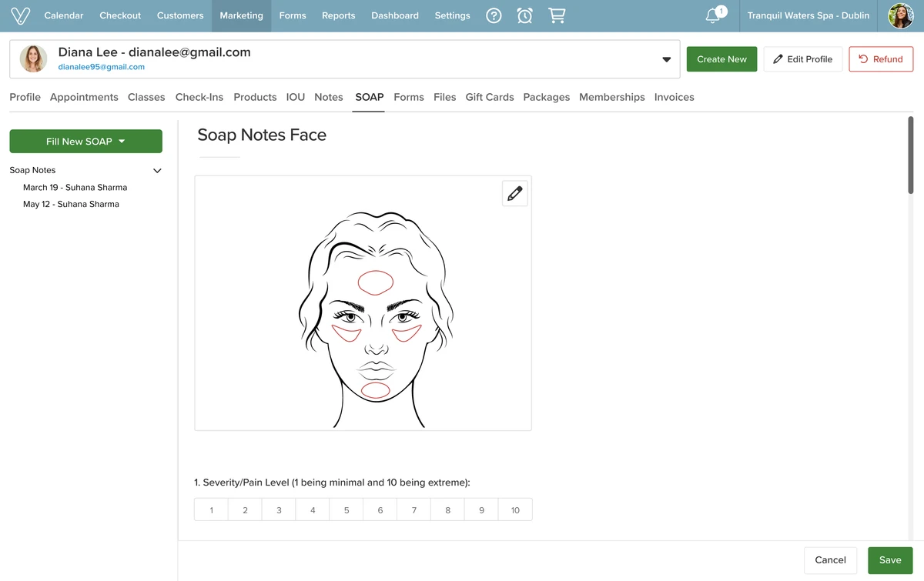Viewport: 924px width, 581px height.
Task: Click the Save button
Action: click(890, 560)
